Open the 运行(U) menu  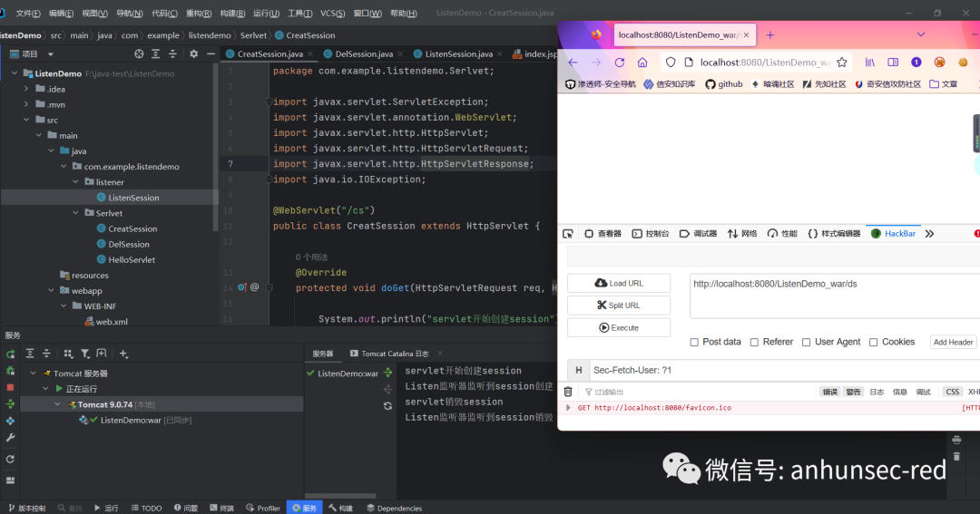[266, 13]
